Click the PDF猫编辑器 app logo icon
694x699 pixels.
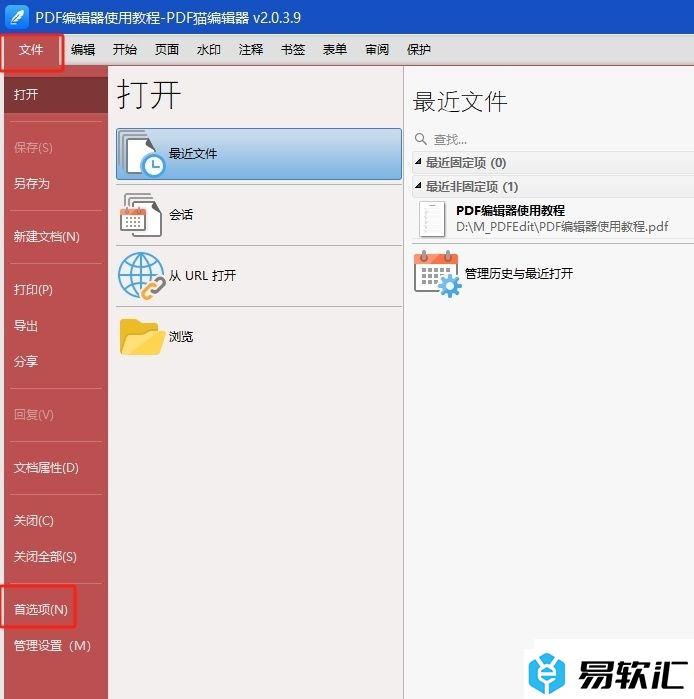17,17
